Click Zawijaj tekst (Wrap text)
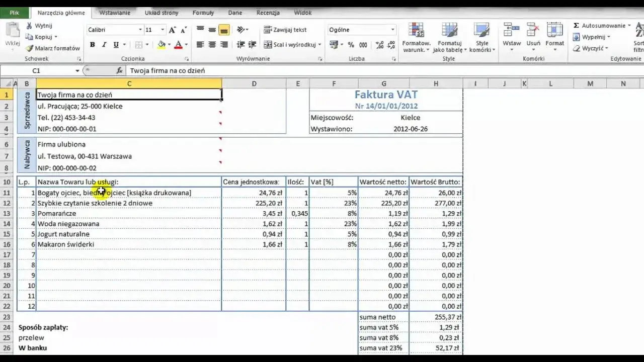The image size is (644, 362). 285,30
